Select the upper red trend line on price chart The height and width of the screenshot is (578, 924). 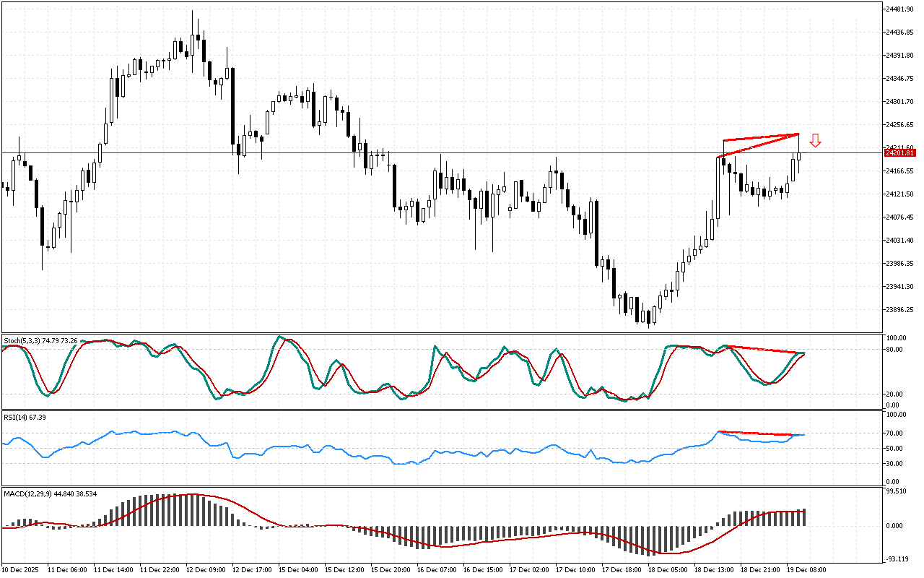tap(760, 137)
